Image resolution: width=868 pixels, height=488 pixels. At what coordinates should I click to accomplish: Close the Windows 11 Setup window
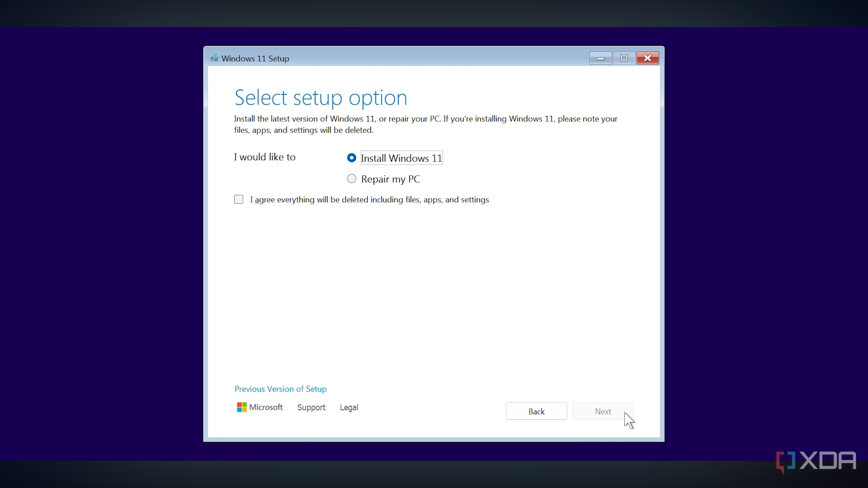coord(647,58)
